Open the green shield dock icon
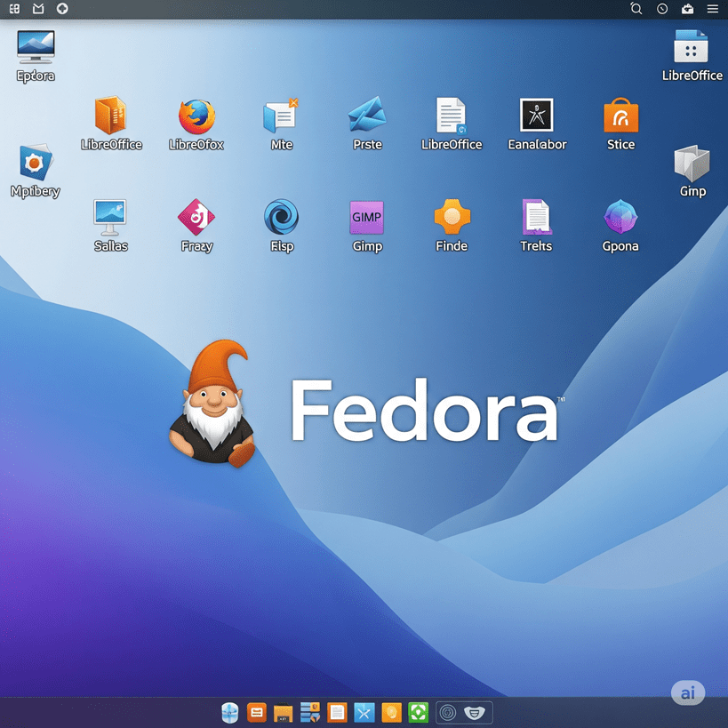This screenshot has height=728, width=728. tap(418, 713)
